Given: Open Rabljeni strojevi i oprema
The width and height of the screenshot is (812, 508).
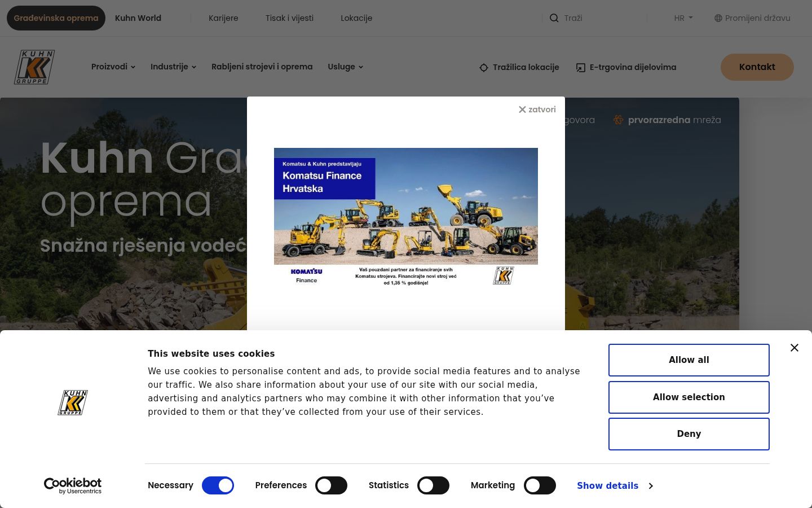Looking at the screenshot, I should click(x=262, y=67).
